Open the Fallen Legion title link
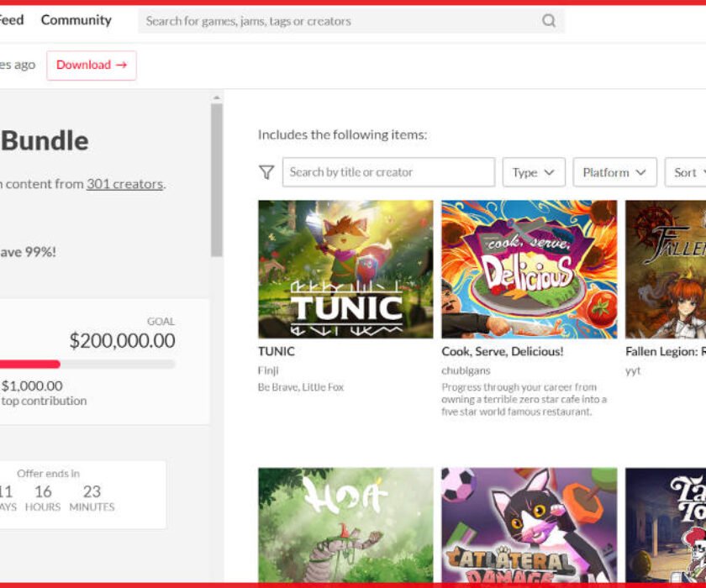This screenshot has width=706, height=588. pyautogui.click(x=666, y=351)
